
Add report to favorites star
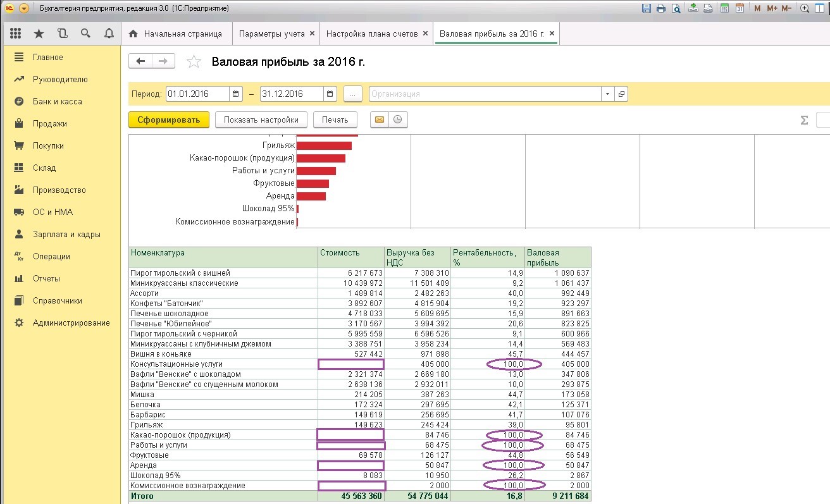click(x=194, y=61)
